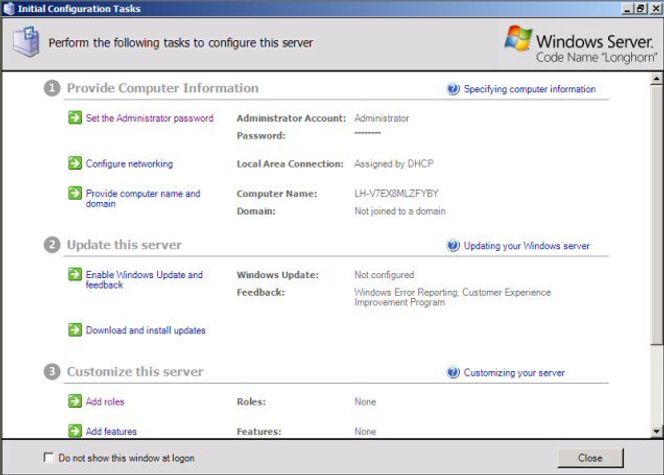Click the Roles None value

point(365,401)
